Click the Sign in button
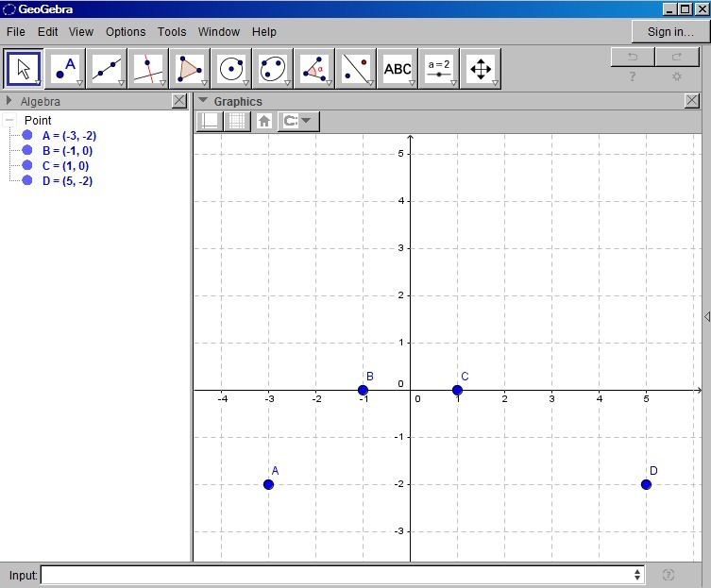Viewport: 711px width, 588px height. tap(669, 32)
